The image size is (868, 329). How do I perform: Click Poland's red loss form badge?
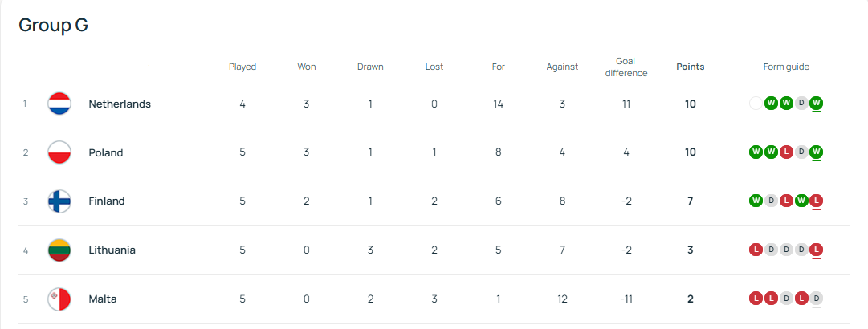pos(786,152)
